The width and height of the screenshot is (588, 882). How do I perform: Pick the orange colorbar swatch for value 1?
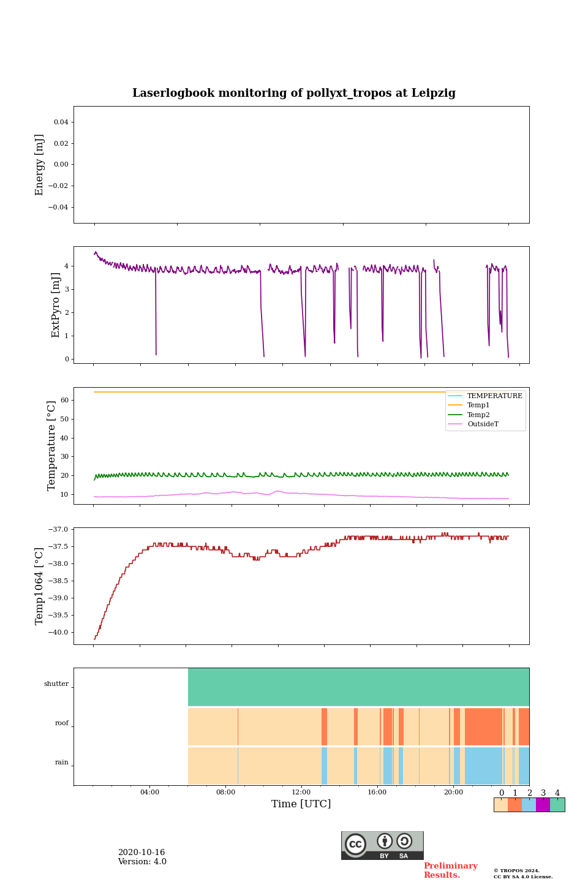[x=514, y=805]
